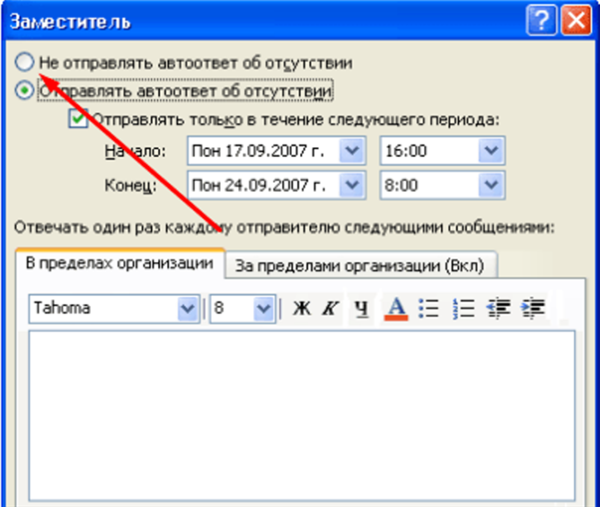
Task: Apply bulleted list formatting
Action: point(429,308)
